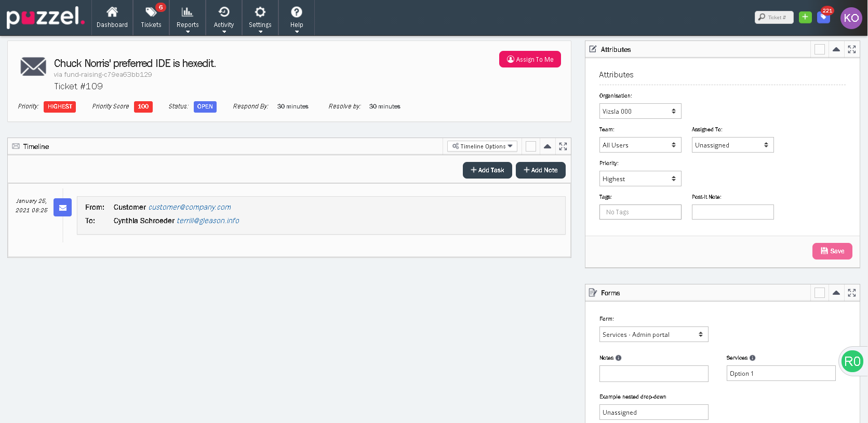
Task: Click the Add Note button
Action: [540, 170]
